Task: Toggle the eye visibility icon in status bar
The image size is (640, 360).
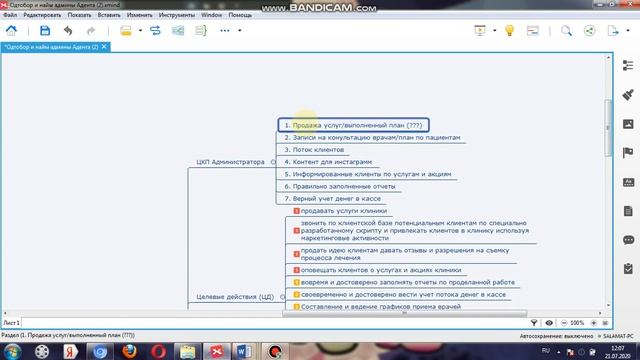Action: click(549, 323)
